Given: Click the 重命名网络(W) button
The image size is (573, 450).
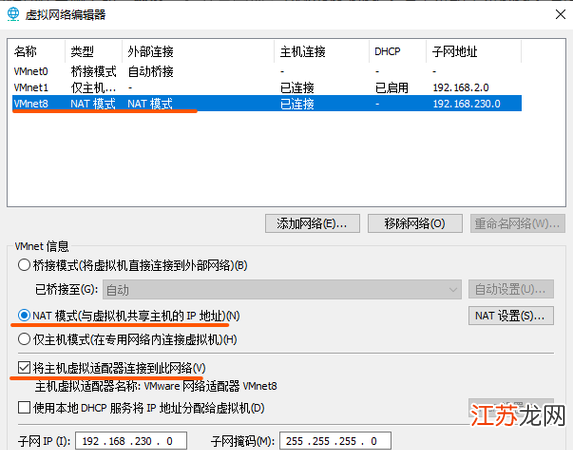Looking at the screenshot, I should 517,223.
